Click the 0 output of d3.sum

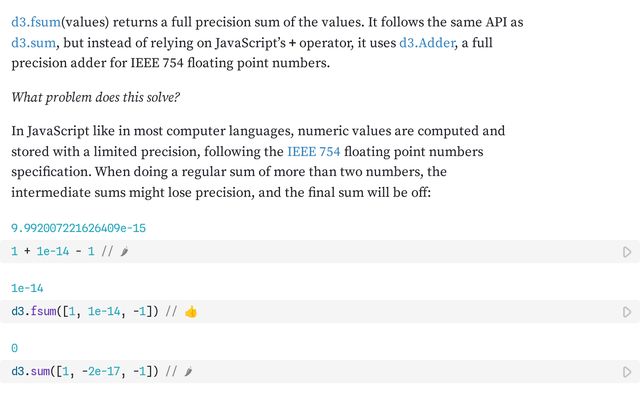click(15, 347)
